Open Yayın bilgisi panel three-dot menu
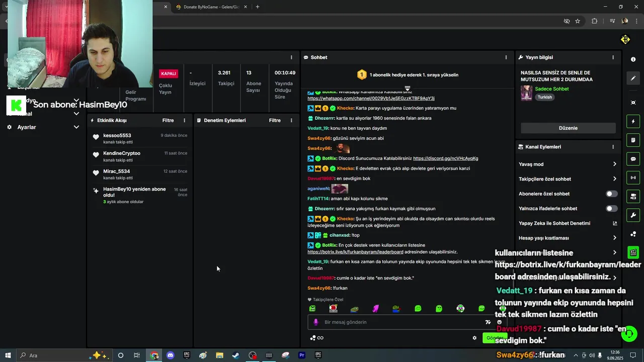The image size is (644, 362). (613, 57)
